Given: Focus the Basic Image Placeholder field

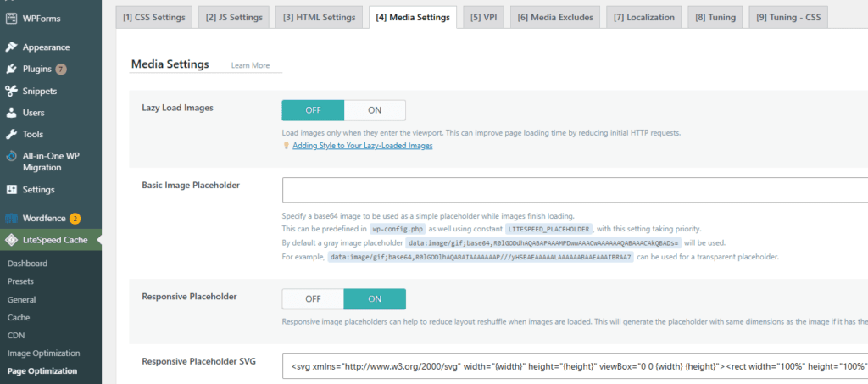Looking at the screenshot, I should click(576, 190).
